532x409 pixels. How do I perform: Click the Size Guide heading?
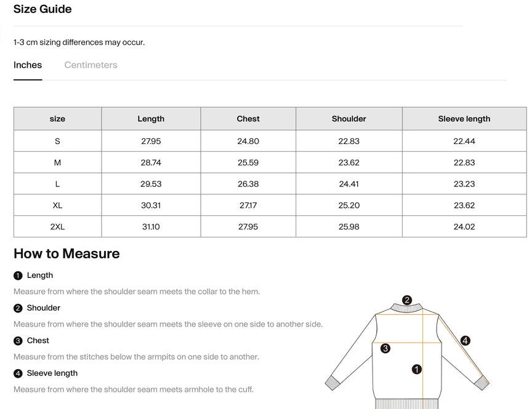pyautogui.click(x=42, y=9)
